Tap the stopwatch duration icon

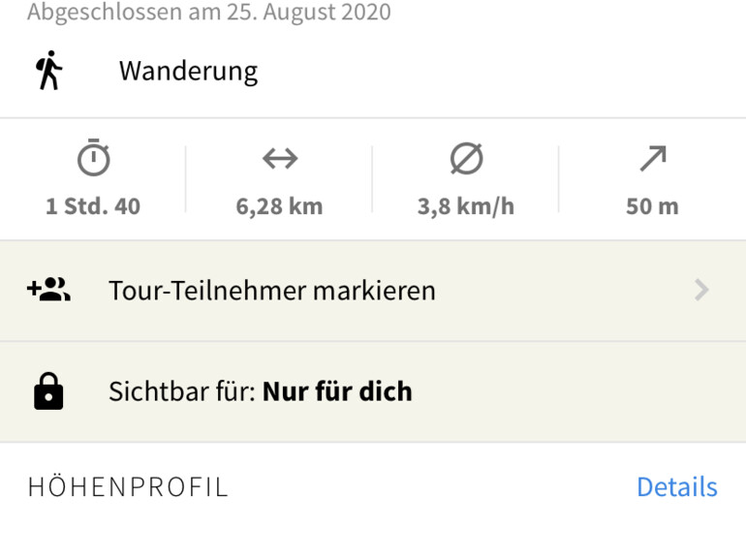coord(94,159)
